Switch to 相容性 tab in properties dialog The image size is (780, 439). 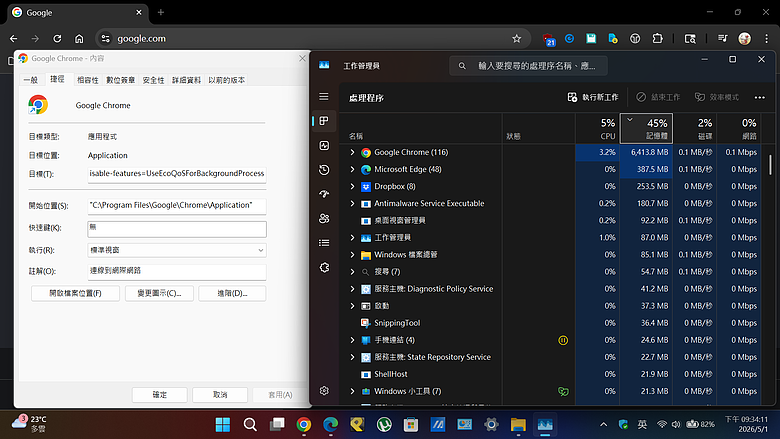pos(88,80)
